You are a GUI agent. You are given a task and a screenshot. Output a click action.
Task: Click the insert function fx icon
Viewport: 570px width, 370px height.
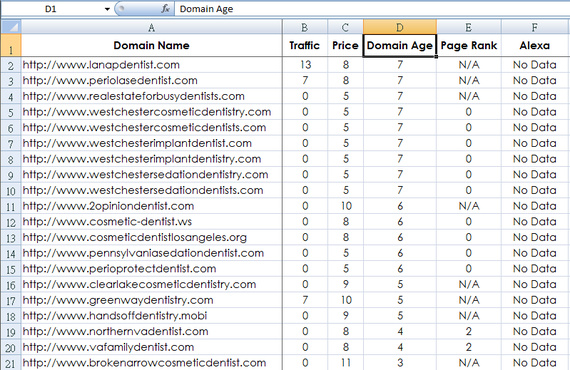(x=166, y=9)
